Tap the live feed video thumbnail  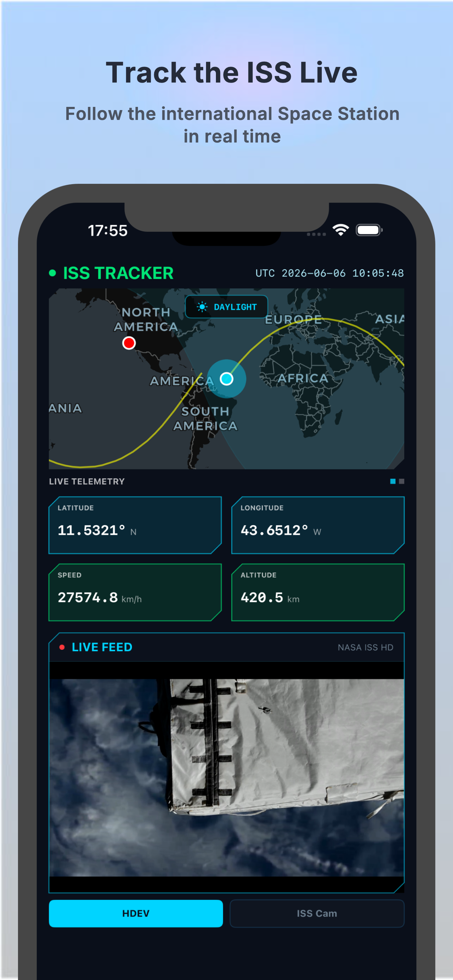coord(227,778)
